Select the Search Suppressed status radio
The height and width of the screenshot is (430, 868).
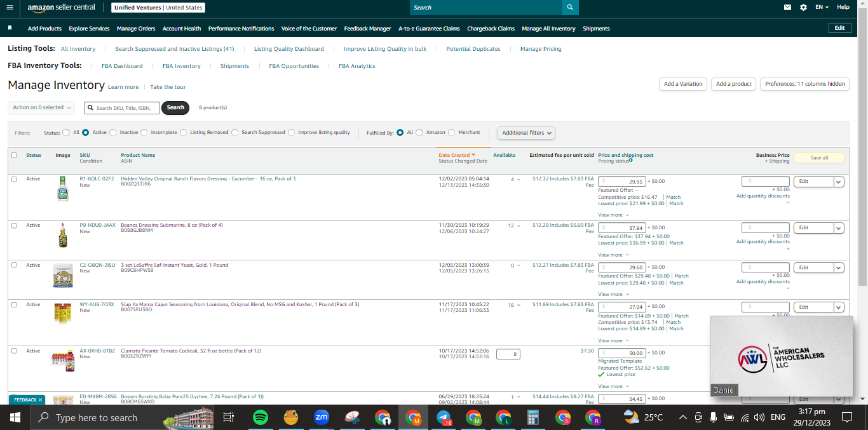235,133
